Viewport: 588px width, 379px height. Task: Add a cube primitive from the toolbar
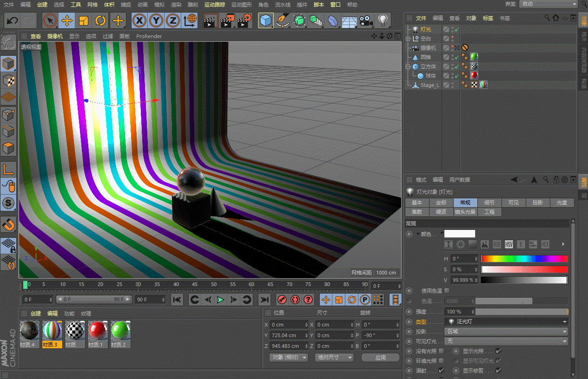266,21
